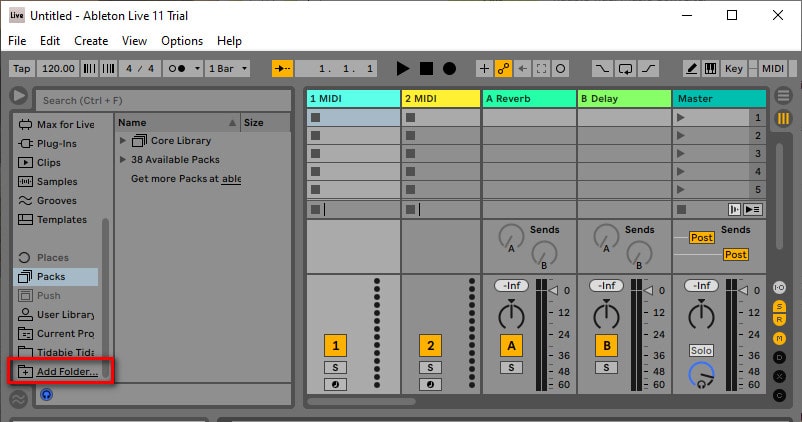Click the Tap tempo button
Screen dimensions: 802x422
(x=21, y=69)
